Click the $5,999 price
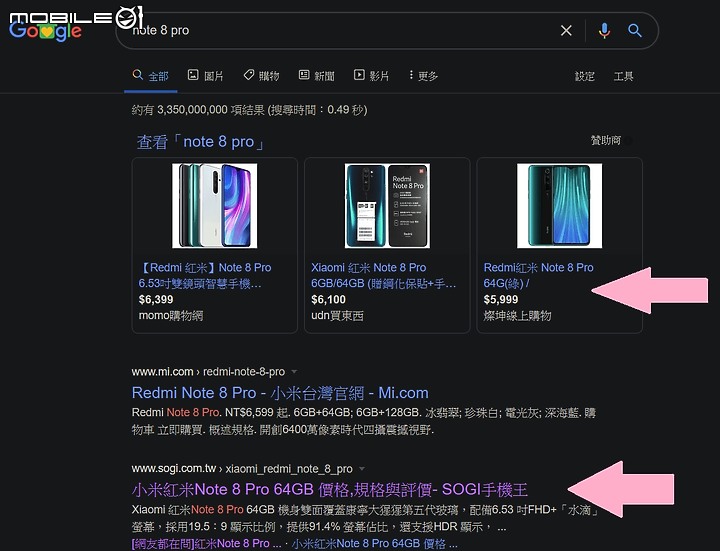720x551 pixels. (501, 300)
